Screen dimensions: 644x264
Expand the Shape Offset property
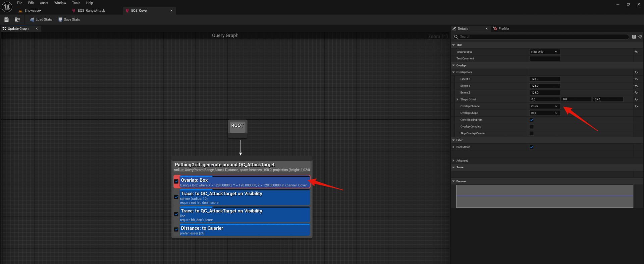pyautogui.click(x=458, y=99)
